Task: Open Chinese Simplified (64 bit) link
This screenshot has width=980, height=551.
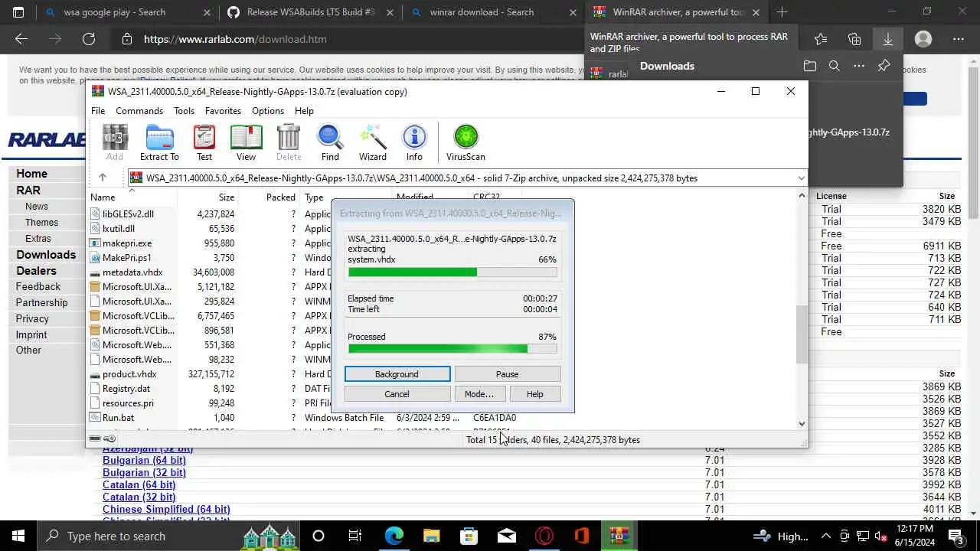Action: coord(166,509)
